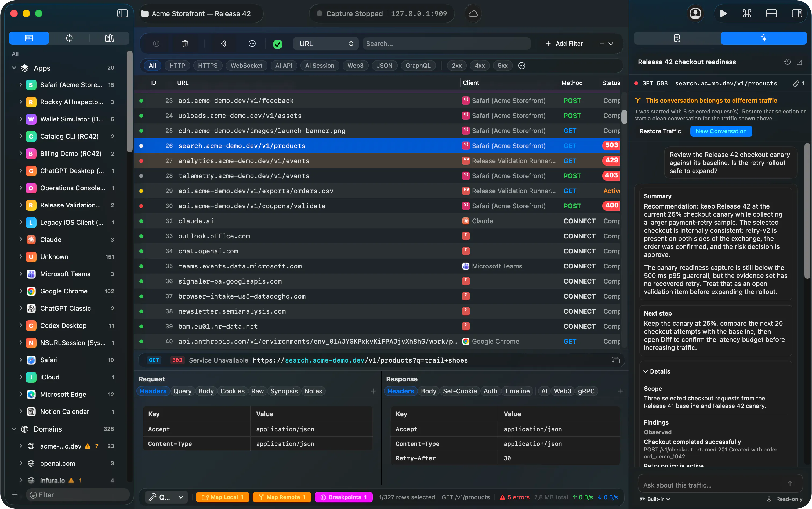The height and width of the screenshot is (509, 812).
Task: Enable the HTTPS protocol filter pill
Action: point(208,66)
